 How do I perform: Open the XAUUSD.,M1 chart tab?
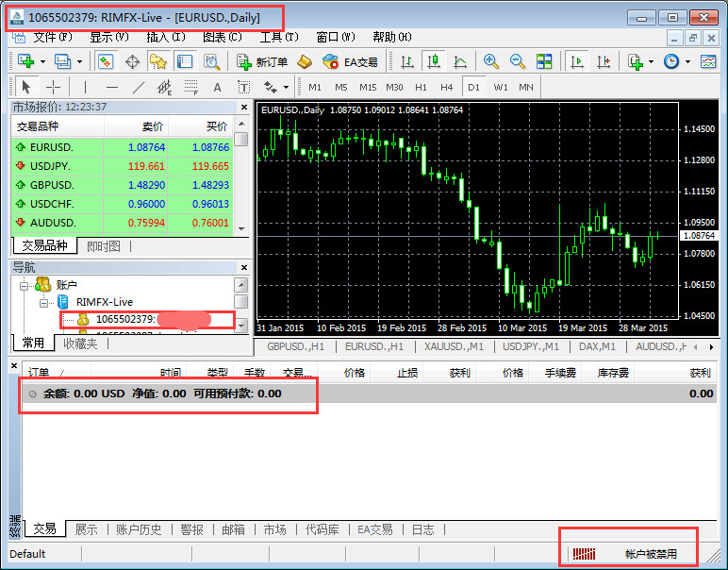tap(454, 346)
